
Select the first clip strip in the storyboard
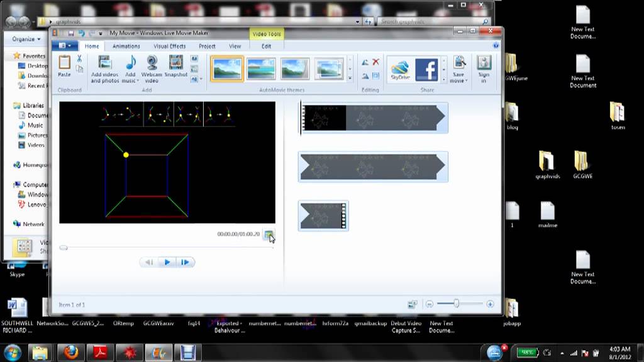click(x=373, y=118)
